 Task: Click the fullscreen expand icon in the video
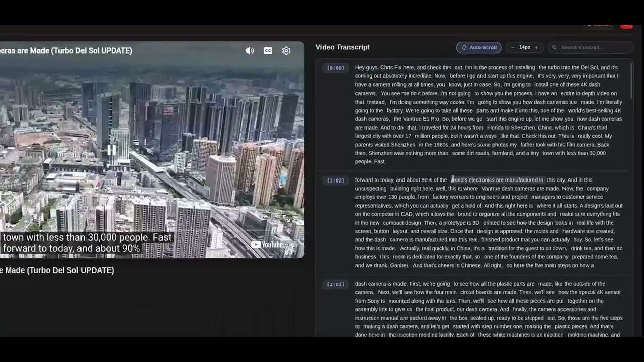click(x=286, y=219)
